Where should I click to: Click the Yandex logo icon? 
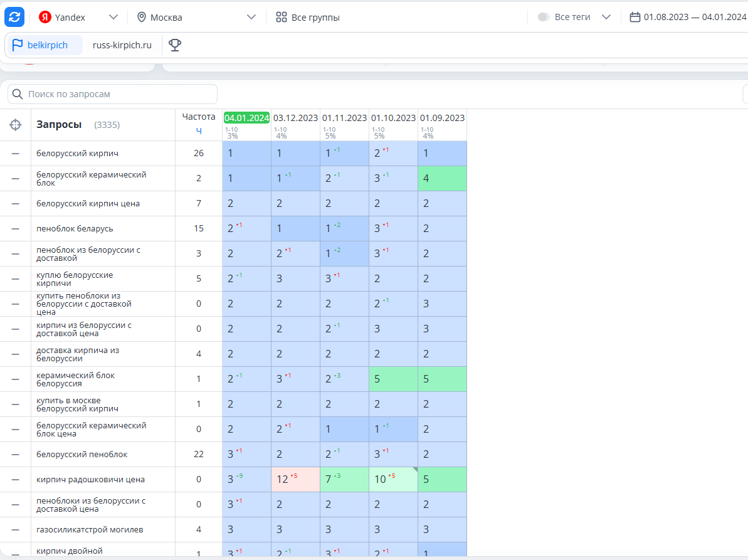click(x=45, y=17)
